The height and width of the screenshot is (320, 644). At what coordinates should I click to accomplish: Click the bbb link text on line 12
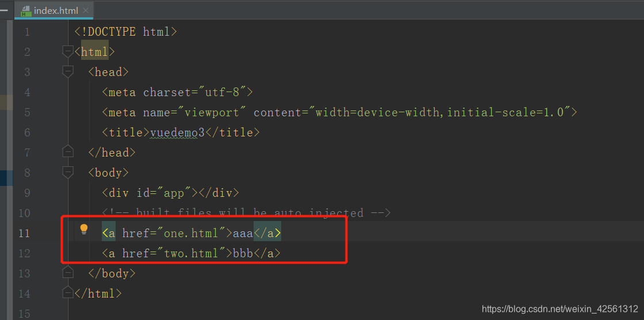point(243,253)
